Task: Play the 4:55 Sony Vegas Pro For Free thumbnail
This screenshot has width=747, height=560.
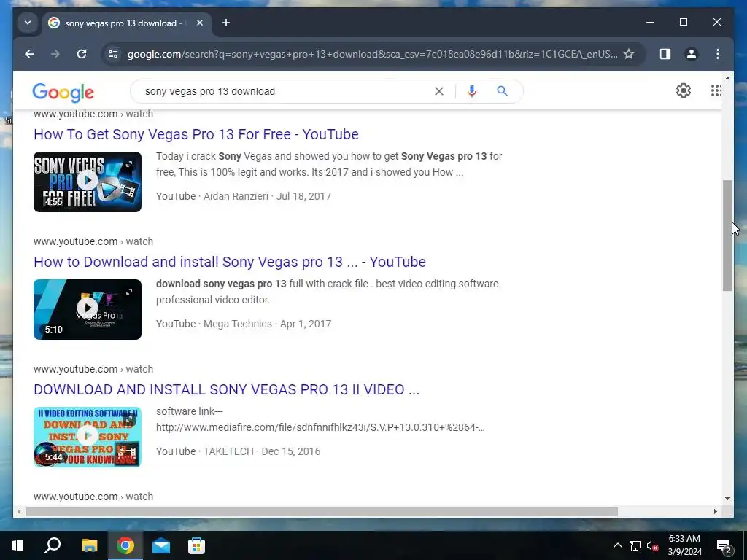Action: [88, 182]
